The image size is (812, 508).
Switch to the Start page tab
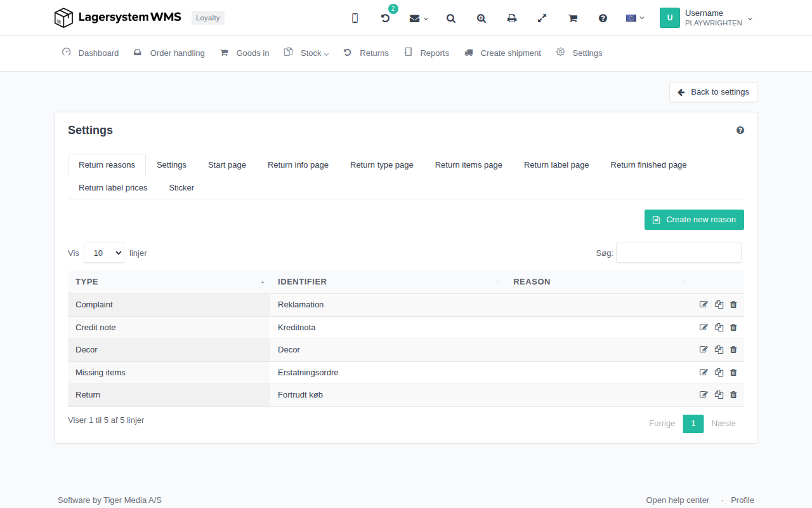(x=227, y=165)
